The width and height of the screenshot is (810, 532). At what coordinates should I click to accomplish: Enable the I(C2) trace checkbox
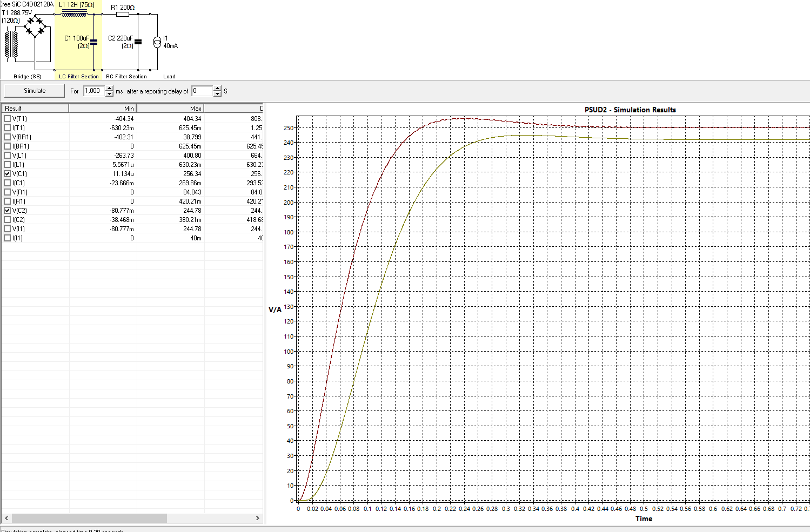pos(7,220)
